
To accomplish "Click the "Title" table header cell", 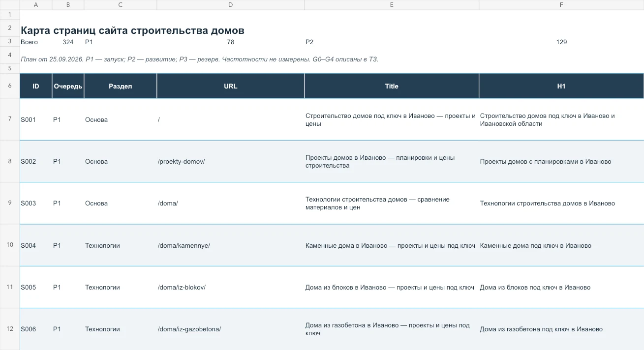I will click(392, 86).
